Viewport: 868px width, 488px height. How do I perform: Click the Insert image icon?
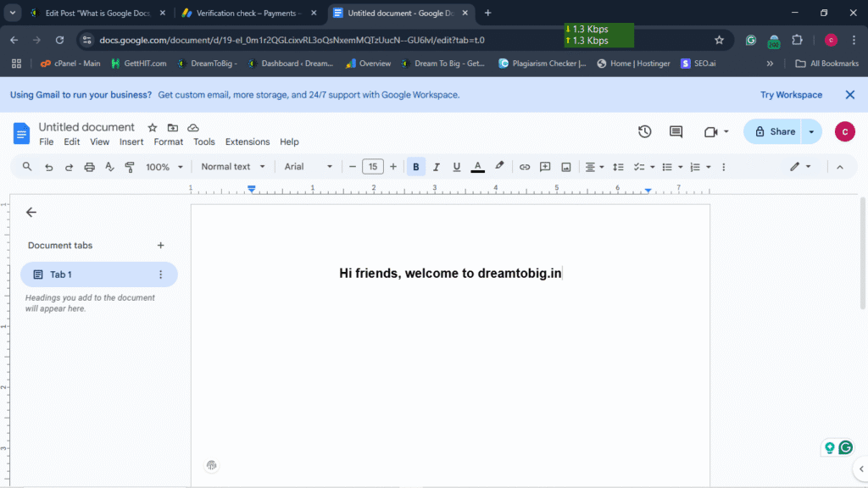tap(565, 167)
